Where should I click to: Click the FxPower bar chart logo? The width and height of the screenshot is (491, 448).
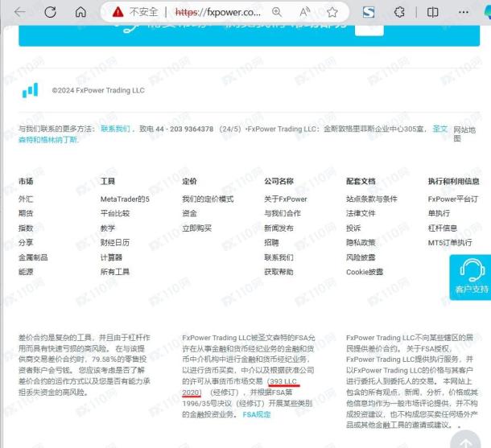tap(30, 90)
